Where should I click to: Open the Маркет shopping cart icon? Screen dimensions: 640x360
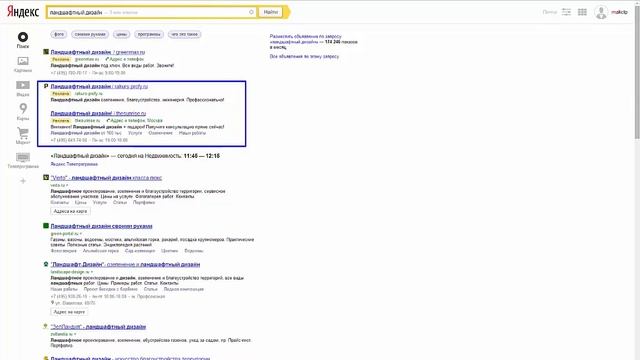point(23,133)
